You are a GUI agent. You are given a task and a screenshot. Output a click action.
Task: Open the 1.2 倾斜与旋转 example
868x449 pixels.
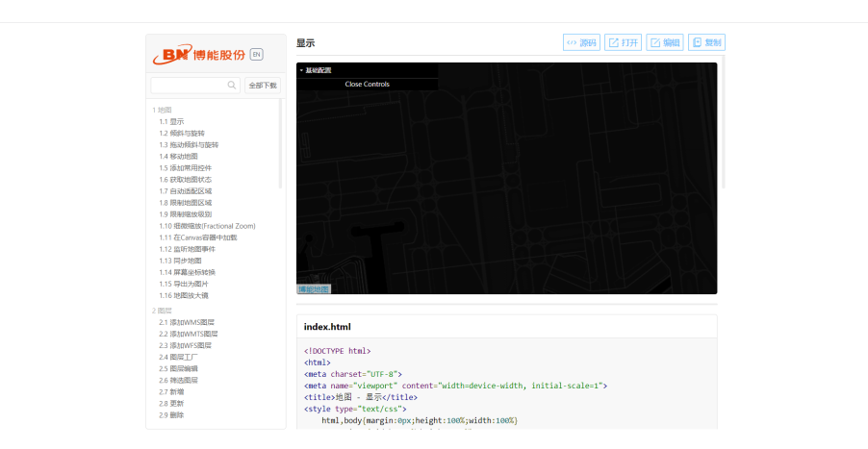(182, 134)
